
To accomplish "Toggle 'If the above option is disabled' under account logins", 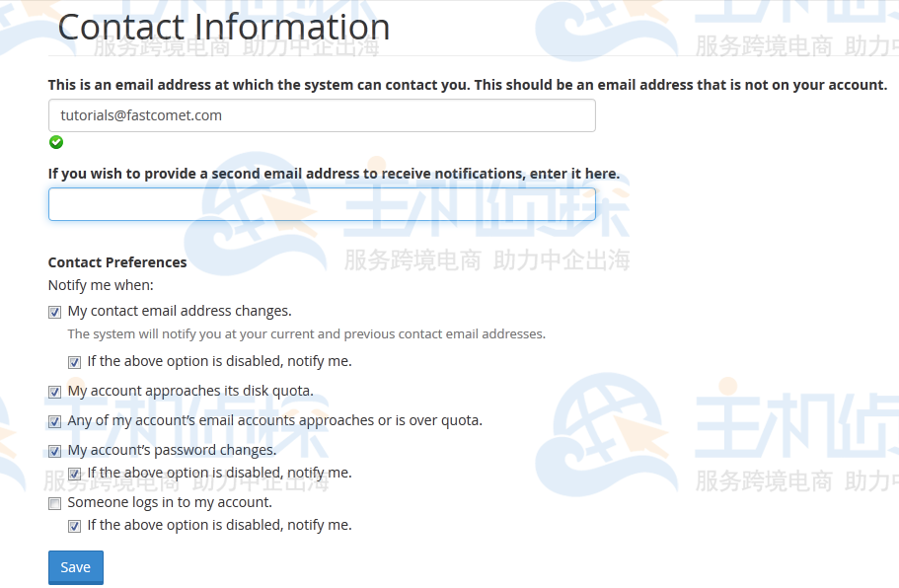I will 75,526.
